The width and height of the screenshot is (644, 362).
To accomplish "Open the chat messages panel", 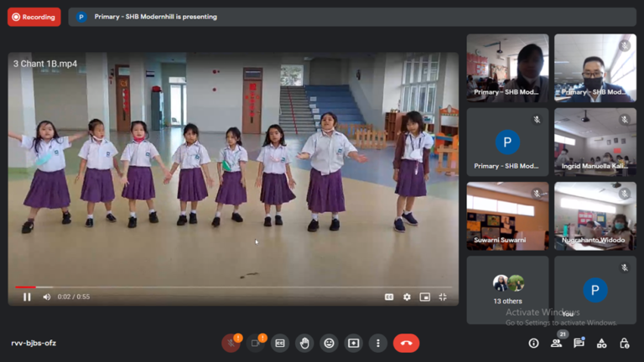I will click(579, 343).
